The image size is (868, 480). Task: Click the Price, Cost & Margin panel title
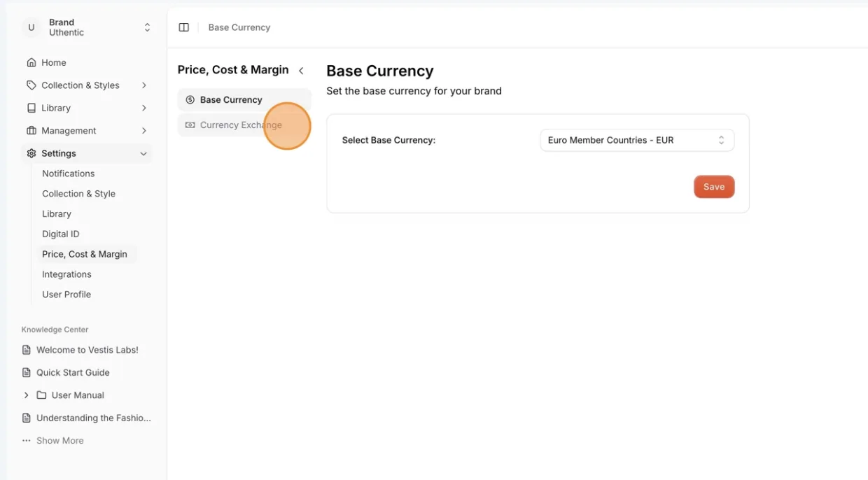point(233,70)
